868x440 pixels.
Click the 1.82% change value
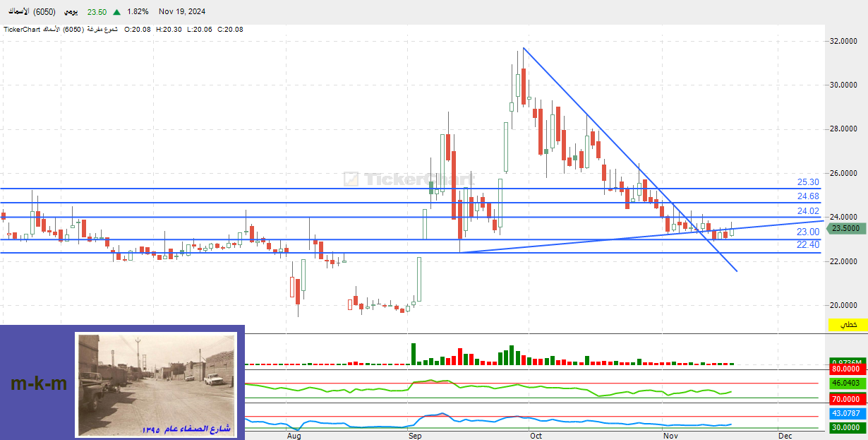pyautogui.click(x=138, y=12)
